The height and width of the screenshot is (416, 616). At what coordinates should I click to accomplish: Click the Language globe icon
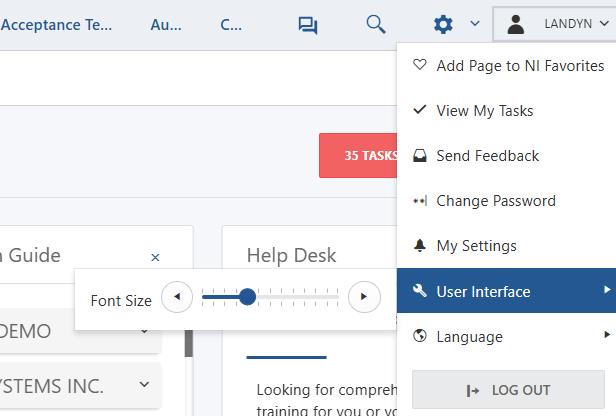click(420, 336)
